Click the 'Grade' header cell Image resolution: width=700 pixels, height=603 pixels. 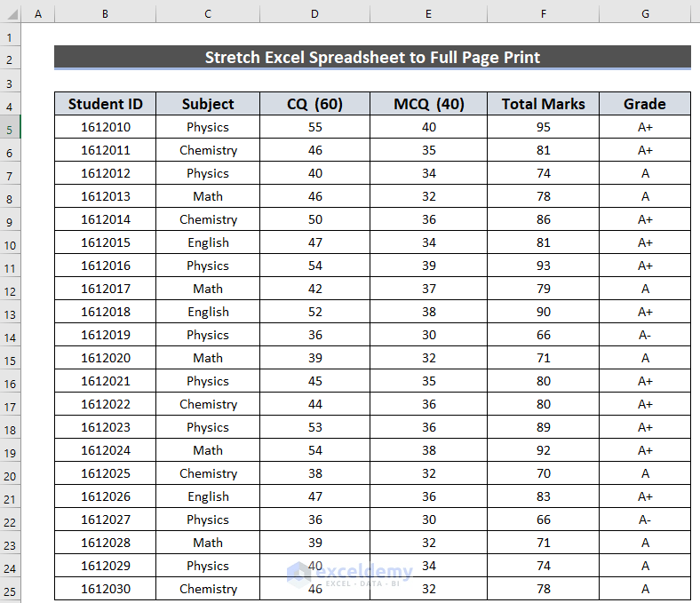click(645, 104)
